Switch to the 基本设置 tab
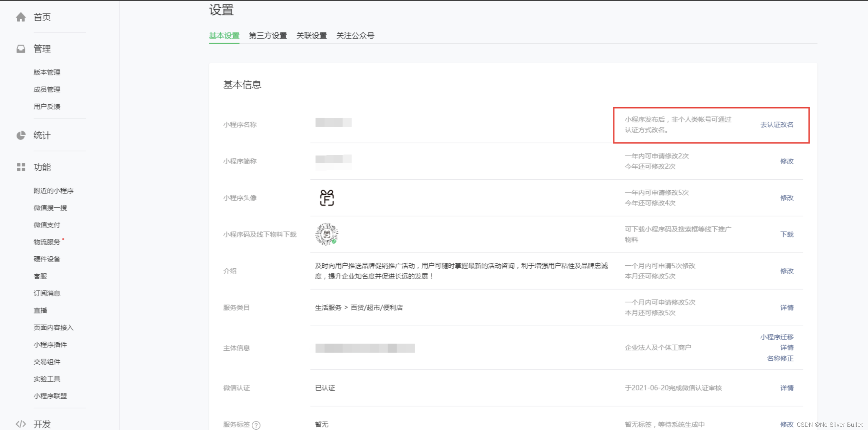 [x=224, y=36]
